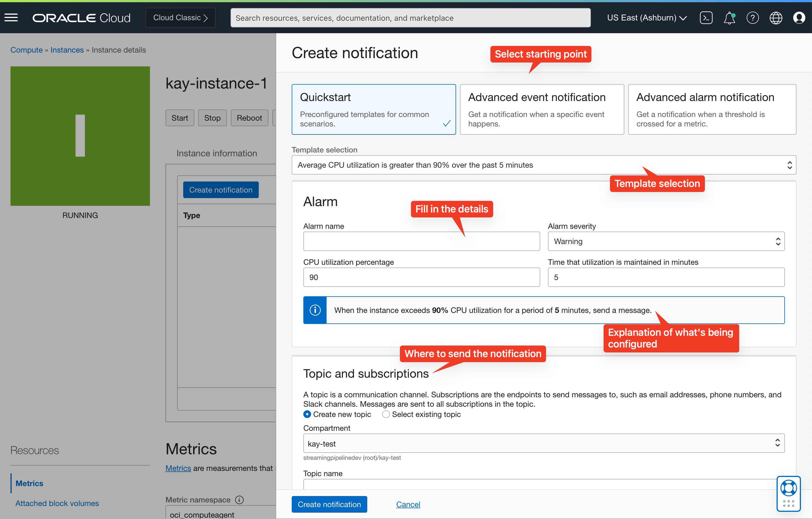Select Metrics in the Resources sidebar

pos(29,483)
